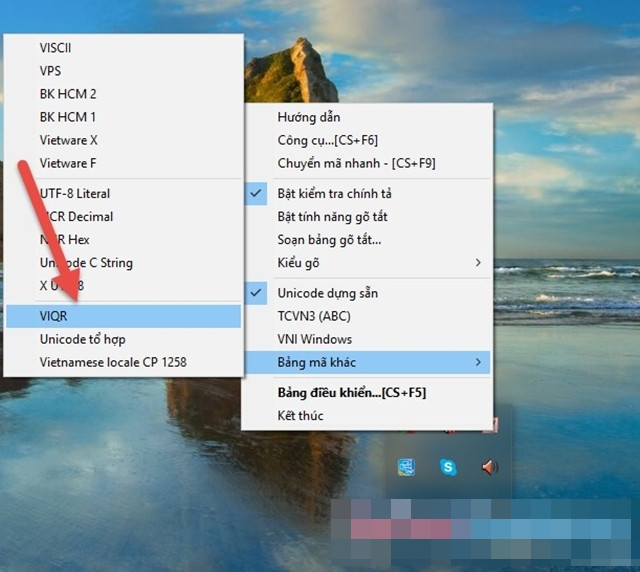
Task: Select the checked 'Unicode dựng sẵn' encoding
Action: click(x=327, y=293)
